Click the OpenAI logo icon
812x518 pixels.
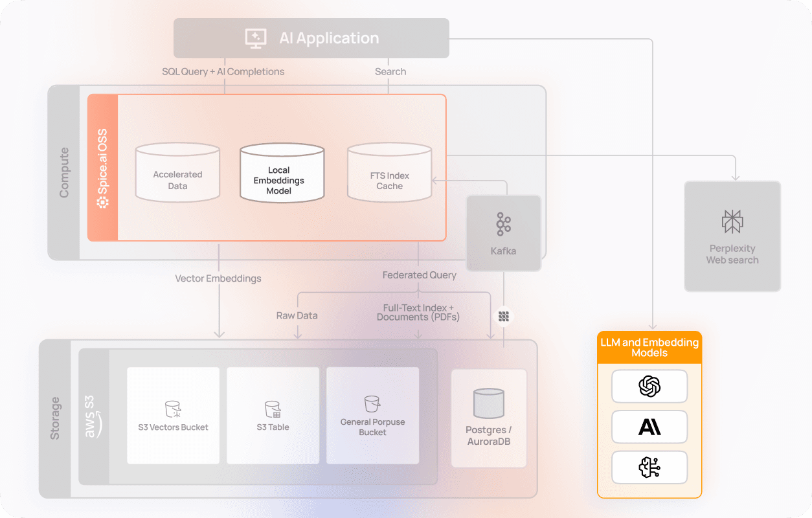tap(649, 386)
